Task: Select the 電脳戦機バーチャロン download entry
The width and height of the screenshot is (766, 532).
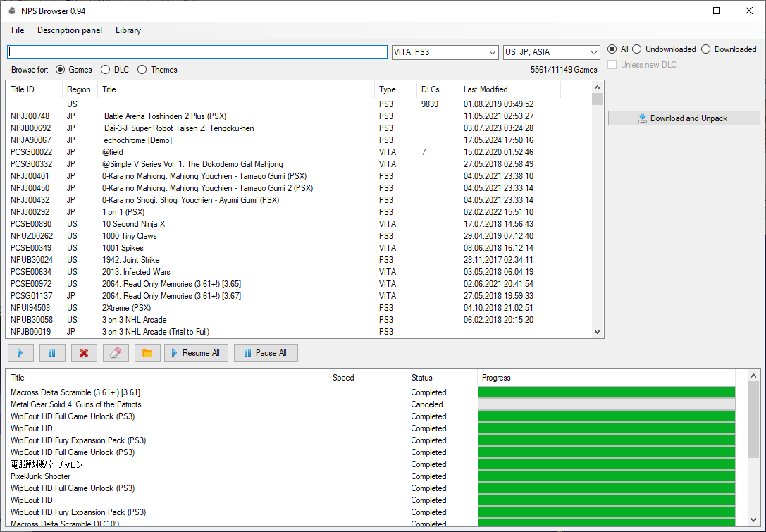Action: tap(371, 464)
